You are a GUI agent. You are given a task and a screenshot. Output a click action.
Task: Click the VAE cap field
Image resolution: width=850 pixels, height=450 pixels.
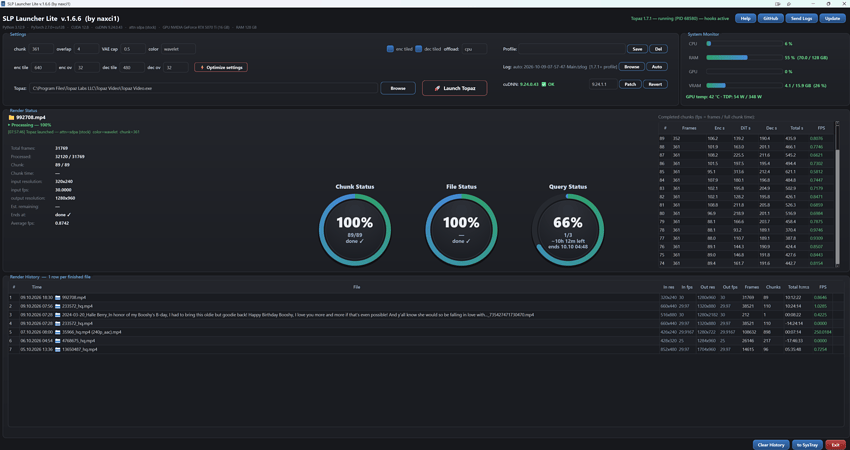(133, 49)
